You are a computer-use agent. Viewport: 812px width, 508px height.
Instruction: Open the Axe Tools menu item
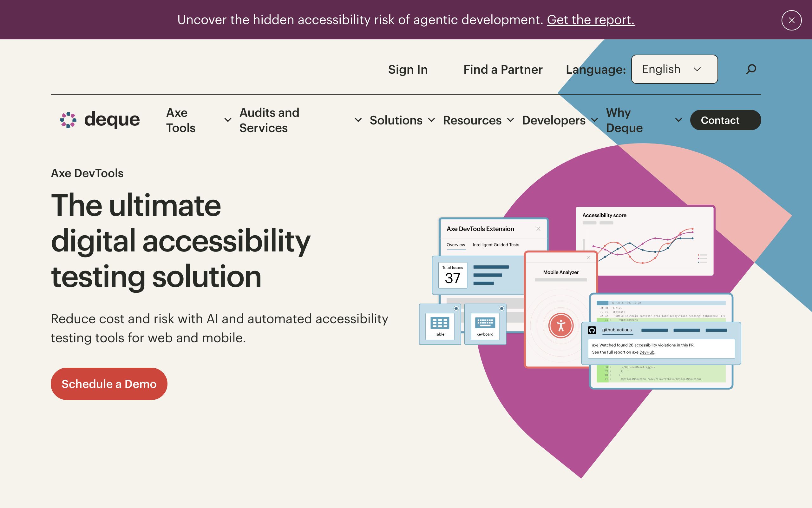(180, 120)
